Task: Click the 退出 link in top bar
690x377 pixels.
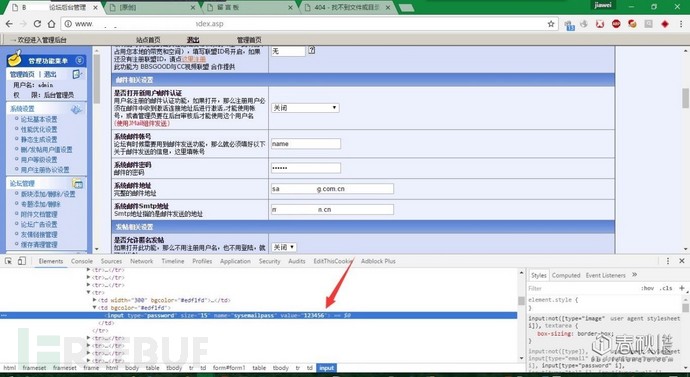Action: coord(193,40)
